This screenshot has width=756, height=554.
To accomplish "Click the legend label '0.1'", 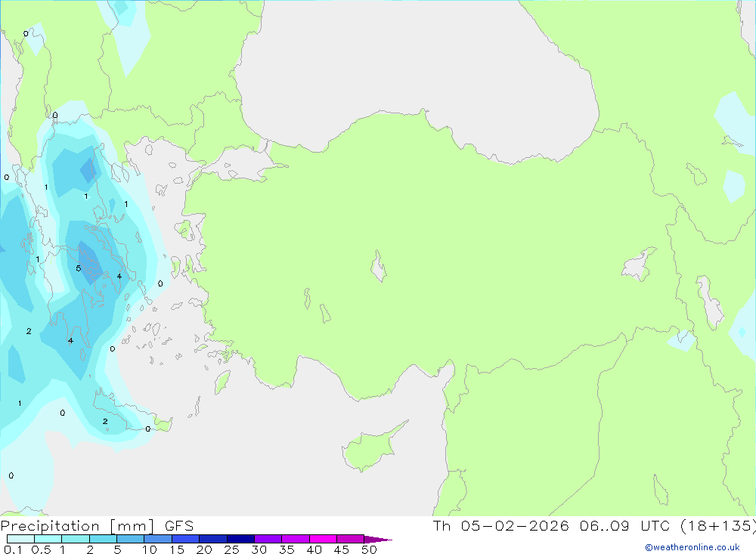I will coord(13,549).
